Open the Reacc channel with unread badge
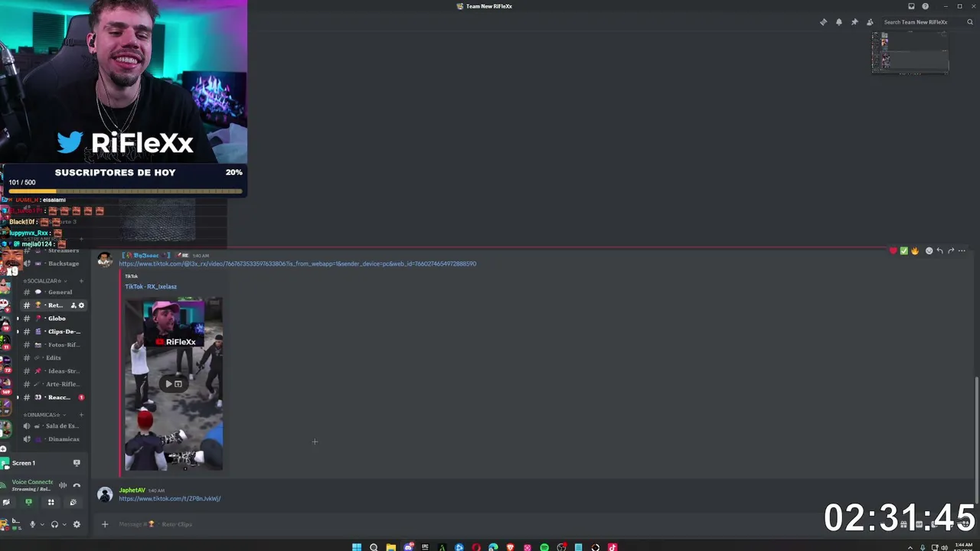This screenshot has width=980, height=551. tap(54, 397)
